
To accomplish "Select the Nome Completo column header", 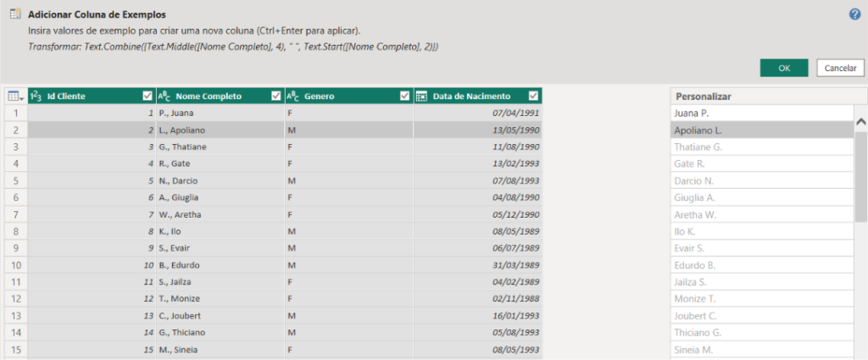I will (x=220, y=97).
